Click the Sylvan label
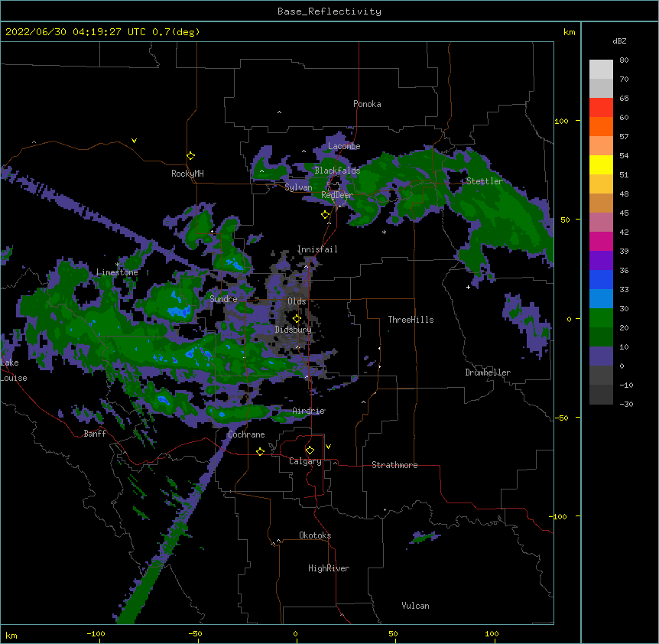Image resolution: width=659 pixels, height=644 pixels. [x=298, y=187]
